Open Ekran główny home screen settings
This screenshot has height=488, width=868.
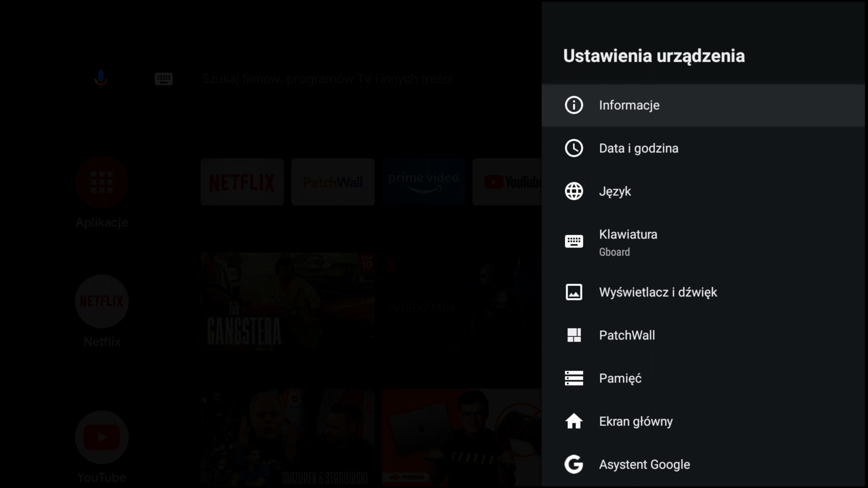click(703, 421)
